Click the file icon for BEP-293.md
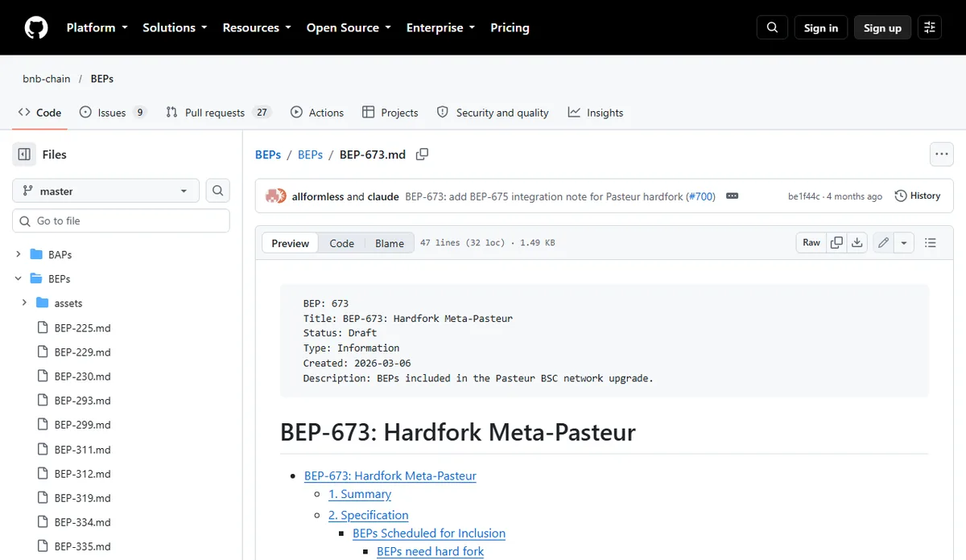 (43, 400)
